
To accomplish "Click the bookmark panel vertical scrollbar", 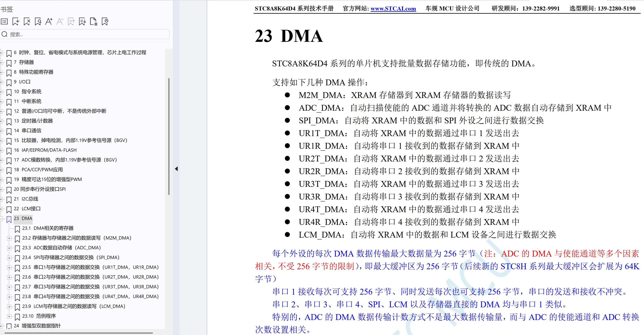I will pos(169,136).
